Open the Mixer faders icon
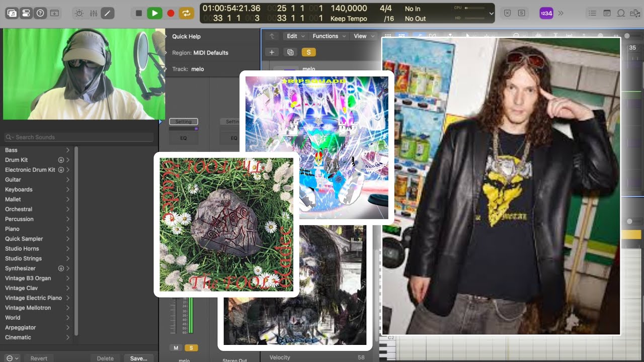The image size is (644, 362). coord(93,13)
